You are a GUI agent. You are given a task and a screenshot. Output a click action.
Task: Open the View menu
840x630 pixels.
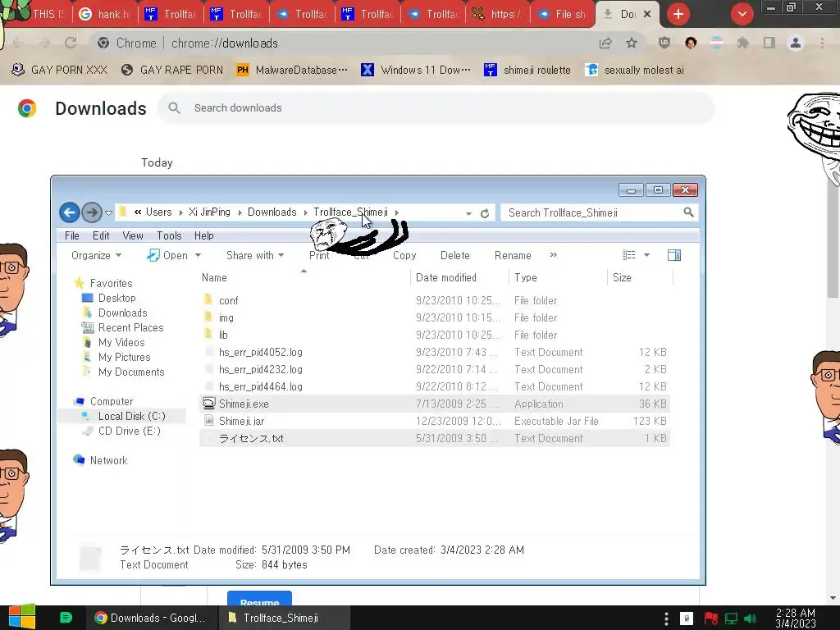(133, 235)
